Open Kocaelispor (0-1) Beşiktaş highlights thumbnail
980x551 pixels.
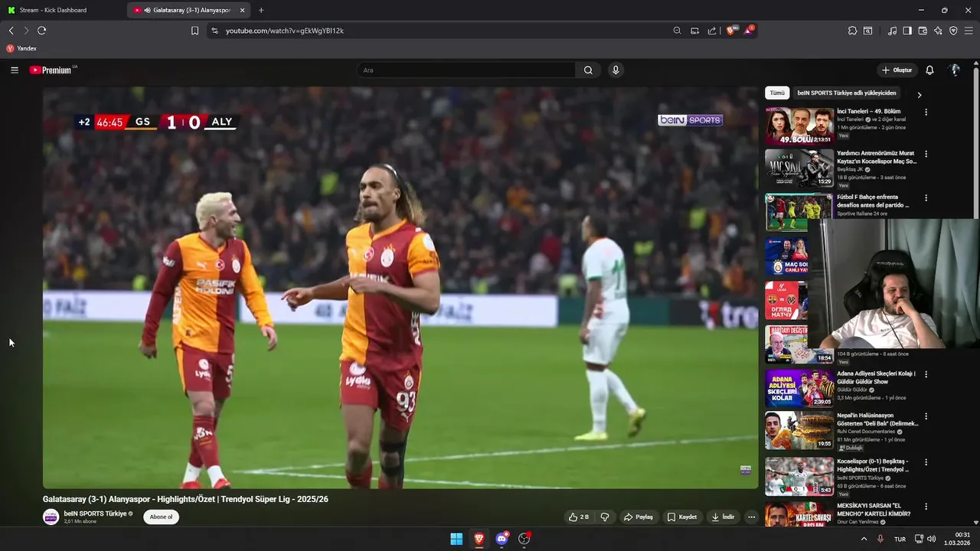coord(799,476)
